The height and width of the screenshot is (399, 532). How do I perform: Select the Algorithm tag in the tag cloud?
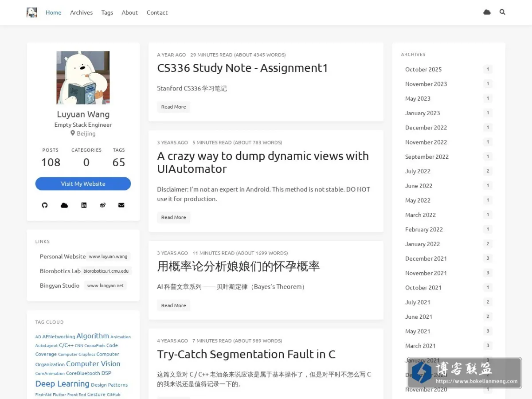click(93, 336)
